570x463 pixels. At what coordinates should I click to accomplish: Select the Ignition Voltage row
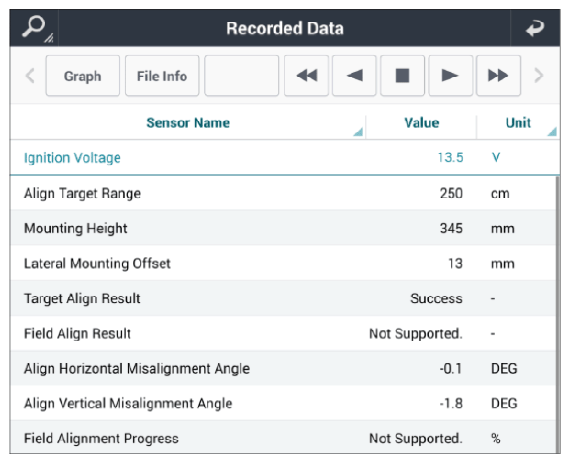285,158
